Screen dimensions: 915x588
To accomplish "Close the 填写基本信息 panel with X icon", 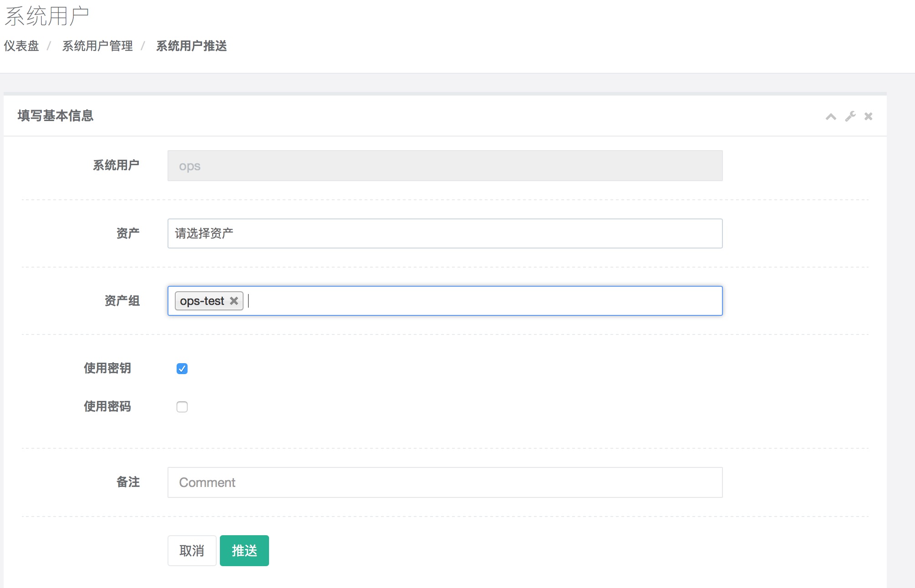I will [868, 117].
